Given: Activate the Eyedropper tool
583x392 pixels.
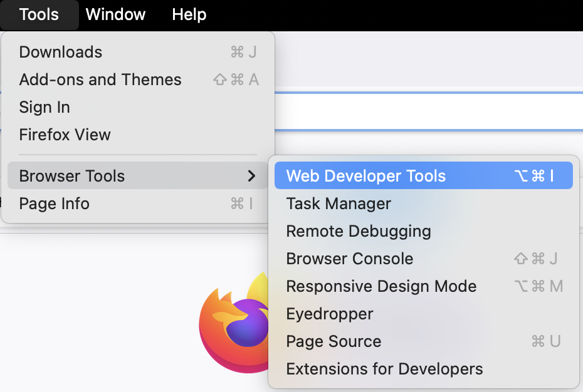Looking at the screenshot, I should [x=330, y=314].
